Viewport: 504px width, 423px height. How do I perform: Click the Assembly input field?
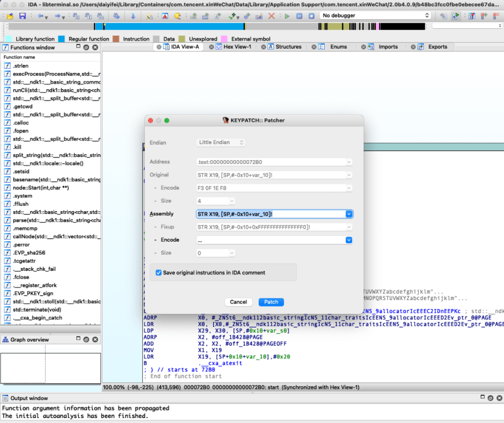pos(271,214)
